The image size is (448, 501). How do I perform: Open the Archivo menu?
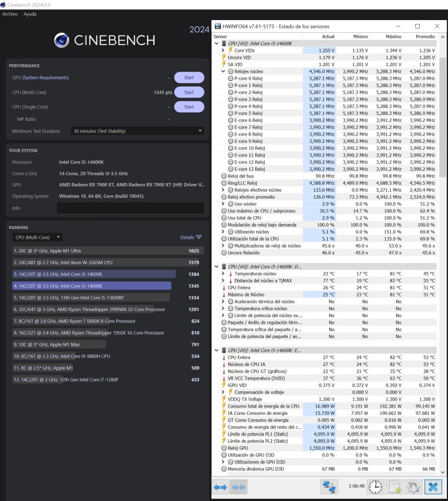10,14
